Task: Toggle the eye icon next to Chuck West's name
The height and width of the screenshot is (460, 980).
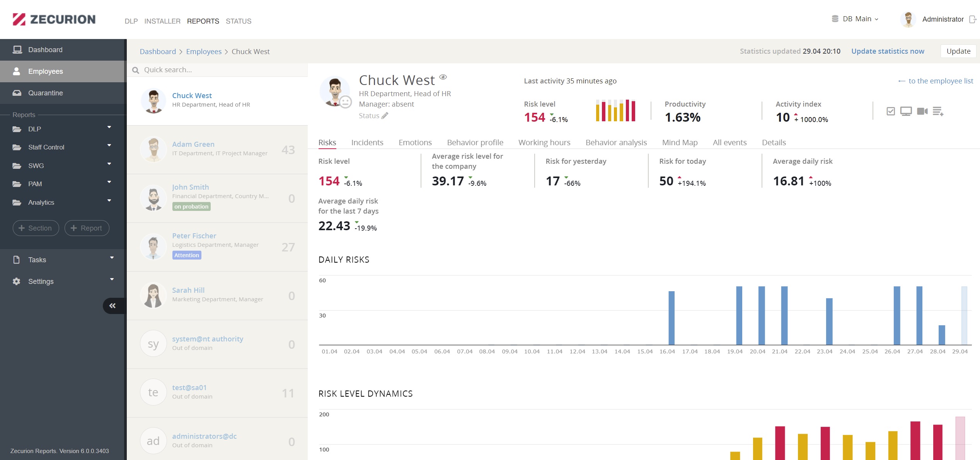Action: coord(443,77)
